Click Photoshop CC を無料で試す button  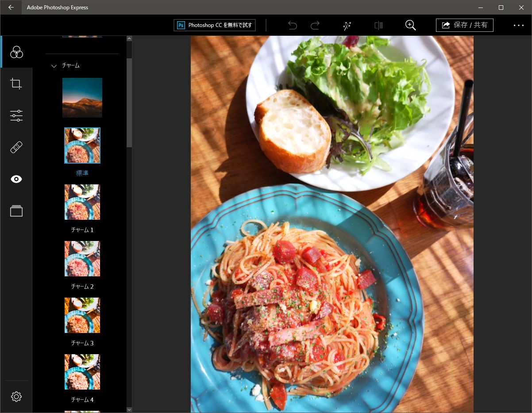point(215,25)
